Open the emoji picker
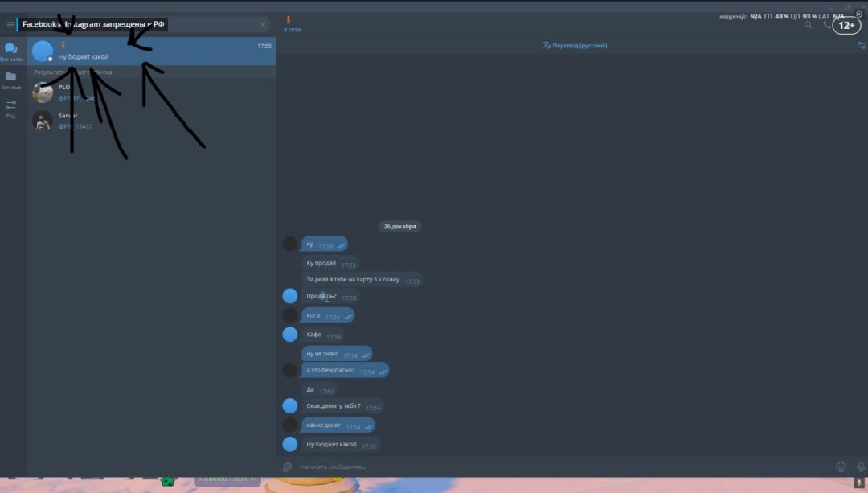The width and height of the screenshot is (868, 493). pyautogui.click(x=841, y=466)
